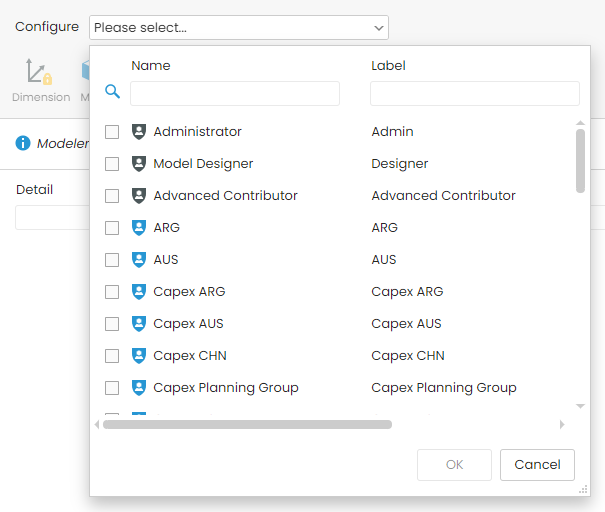The height and width of the screenshot is (512, 605).
Task: Click the horizontal scroll right arrow
Action: (562, 424)
